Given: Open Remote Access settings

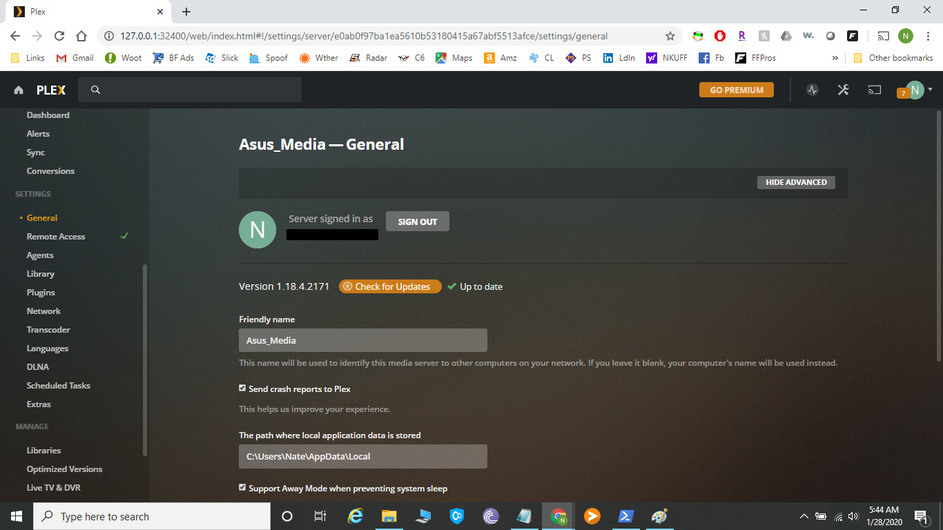Looking at the screenshot, I should 56,236.
